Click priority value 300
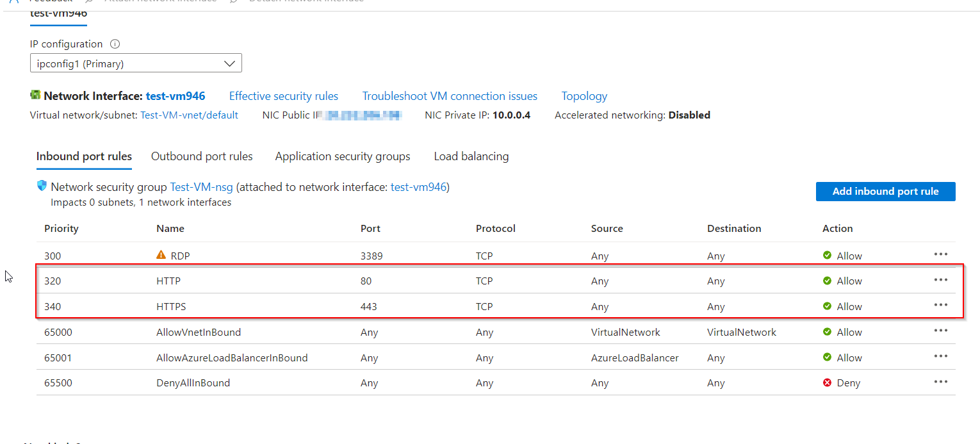This screenshot has height=444, width=980. 53,256
